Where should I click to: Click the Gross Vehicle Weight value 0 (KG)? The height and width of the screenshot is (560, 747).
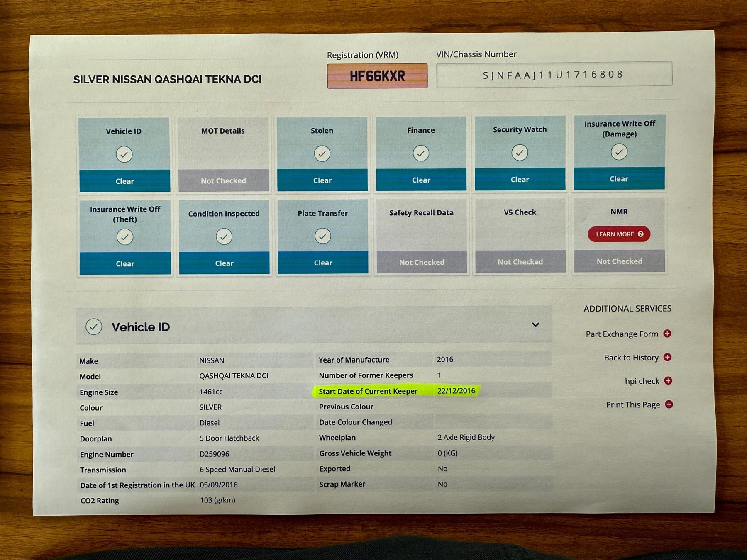[447, 453]
